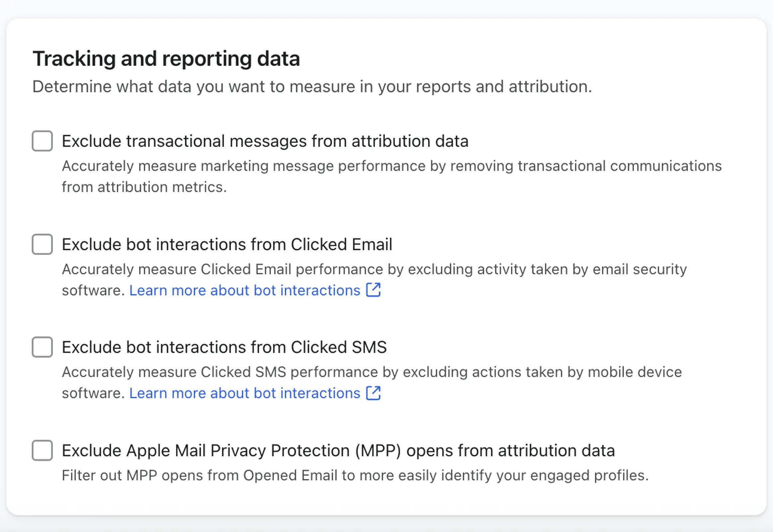The height and width of the screenshot is (532, 773).
Task: Click the "Exclude bot interactions from Clicked SMS" label
Action: (224, 347)
